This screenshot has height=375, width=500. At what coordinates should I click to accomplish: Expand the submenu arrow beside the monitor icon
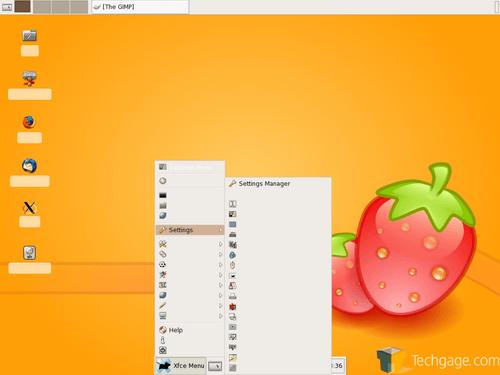pyautogui.click(x=220, y=316)
